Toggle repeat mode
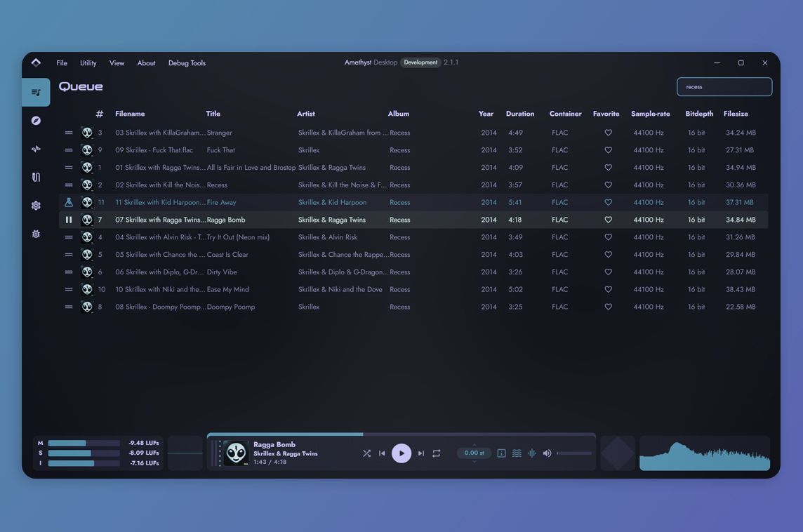 (437, 453)
